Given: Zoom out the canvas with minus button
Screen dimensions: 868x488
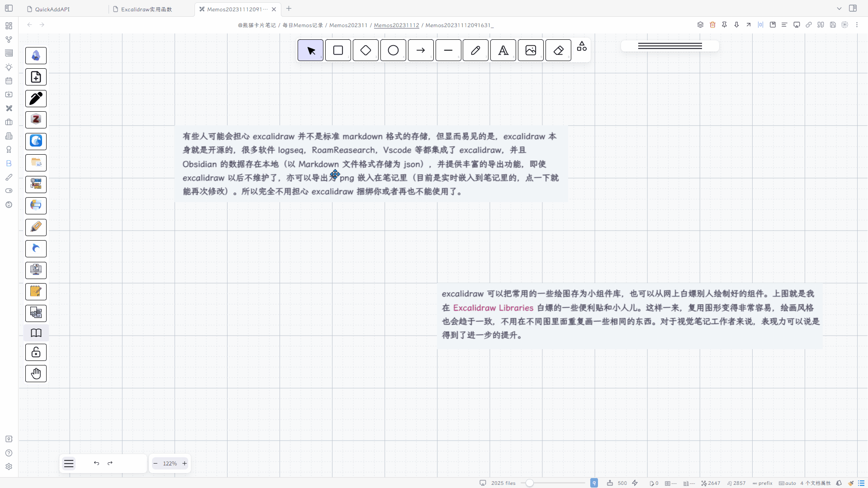Looking at the screenshot, I should point(156,463).
